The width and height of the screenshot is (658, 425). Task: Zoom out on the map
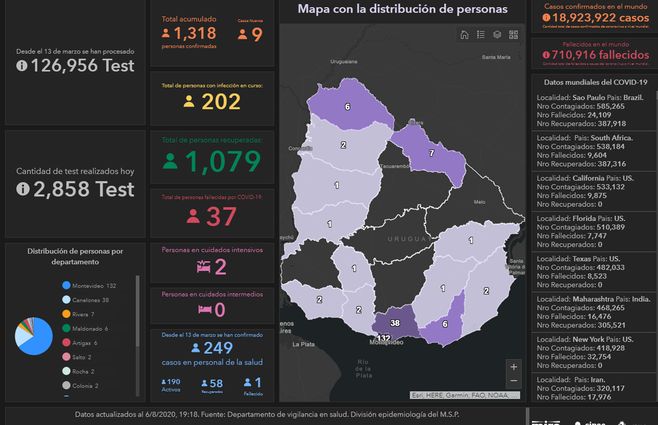(x=513, y=381)
